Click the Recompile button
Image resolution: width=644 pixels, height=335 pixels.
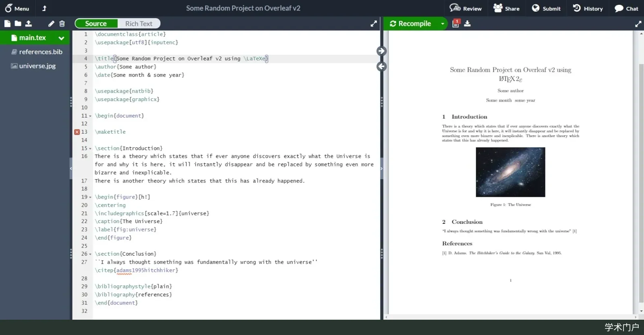(x=411, y=23)
